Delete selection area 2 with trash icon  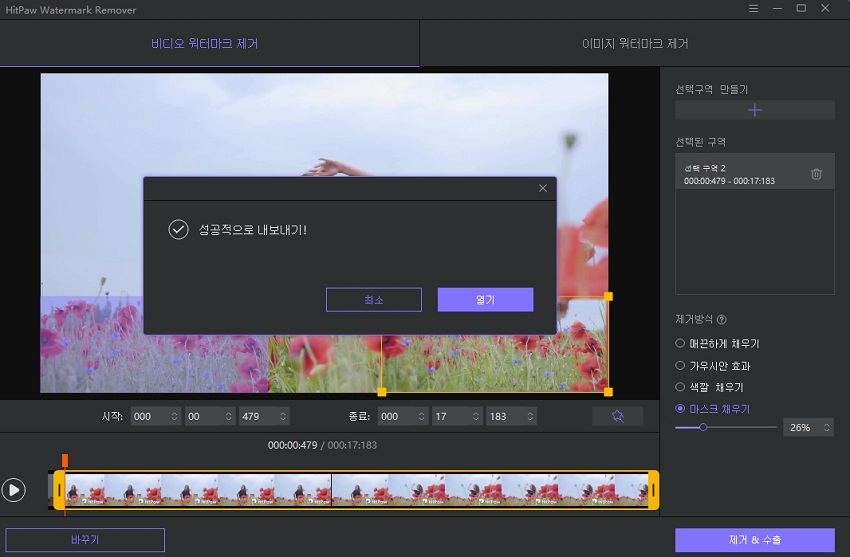816,174
